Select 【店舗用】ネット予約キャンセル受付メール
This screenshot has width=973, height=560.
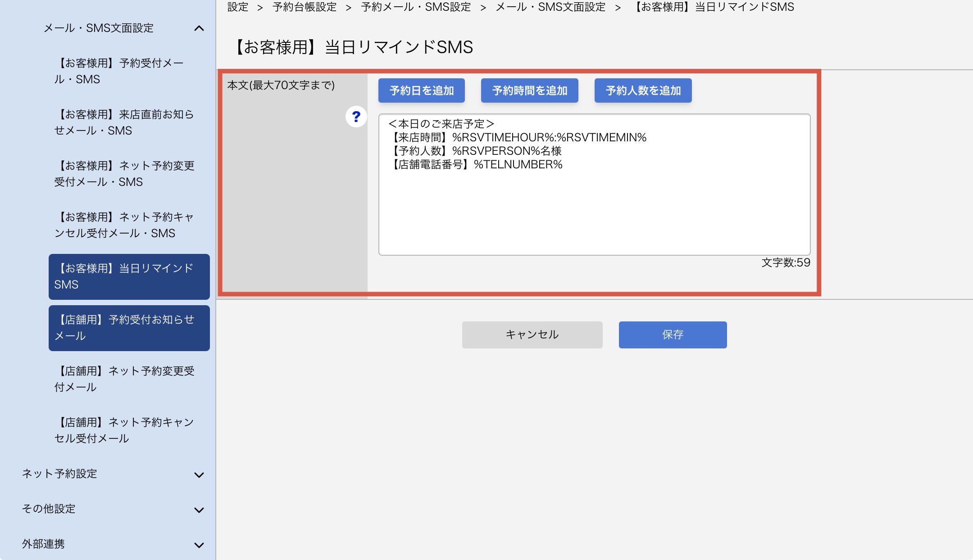point(129,430)
